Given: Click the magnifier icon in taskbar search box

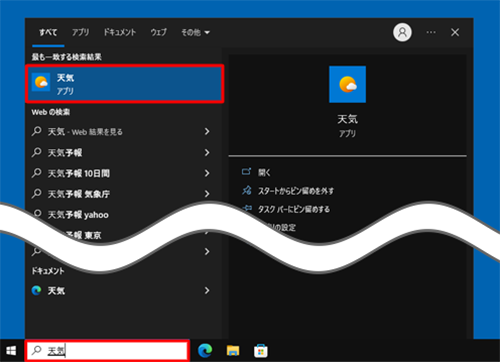Looking at the screenshot, I should coord(36,350).
